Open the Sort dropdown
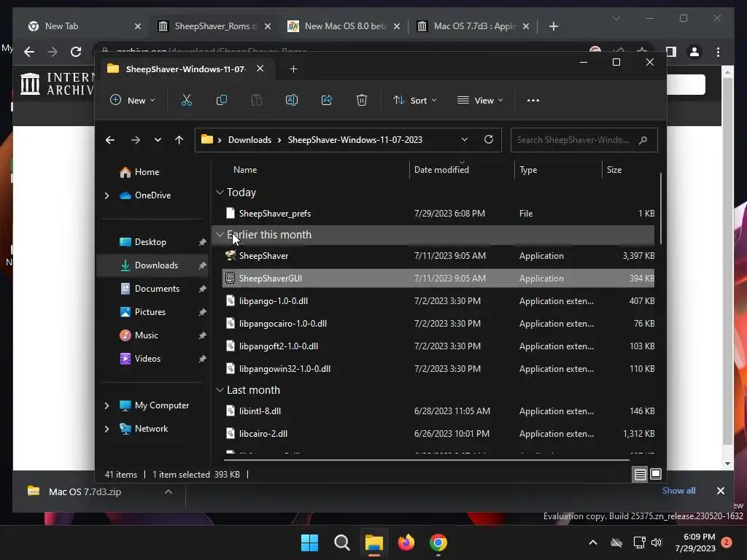The image size is (747, 560). point(414,101)
